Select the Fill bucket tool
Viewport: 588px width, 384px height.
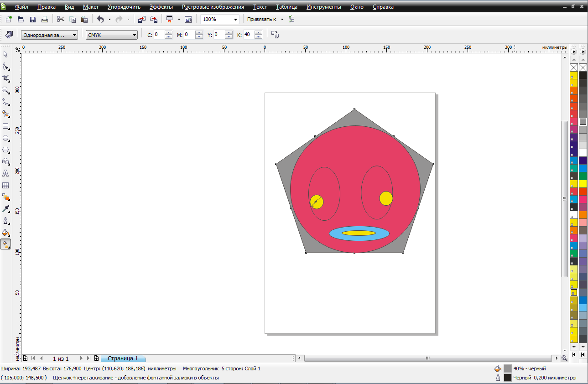click(x=6, y=233)
